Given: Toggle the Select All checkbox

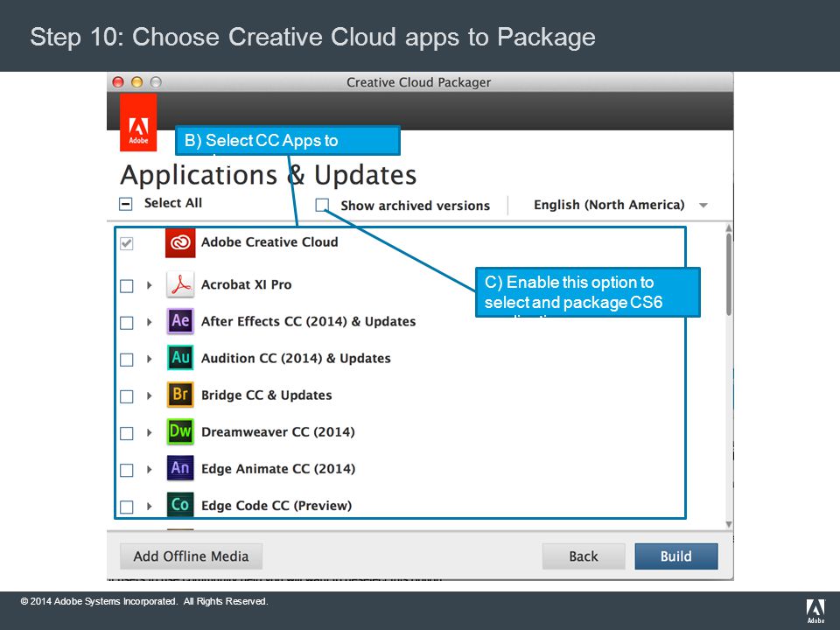Looking at the screenshot, I should 125,204.
